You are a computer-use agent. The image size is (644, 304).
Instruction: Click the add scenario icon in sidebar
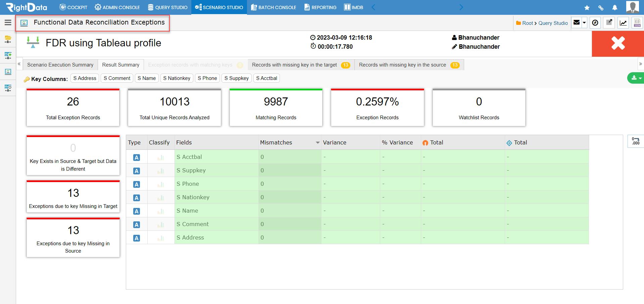click(x=8, y=55)
